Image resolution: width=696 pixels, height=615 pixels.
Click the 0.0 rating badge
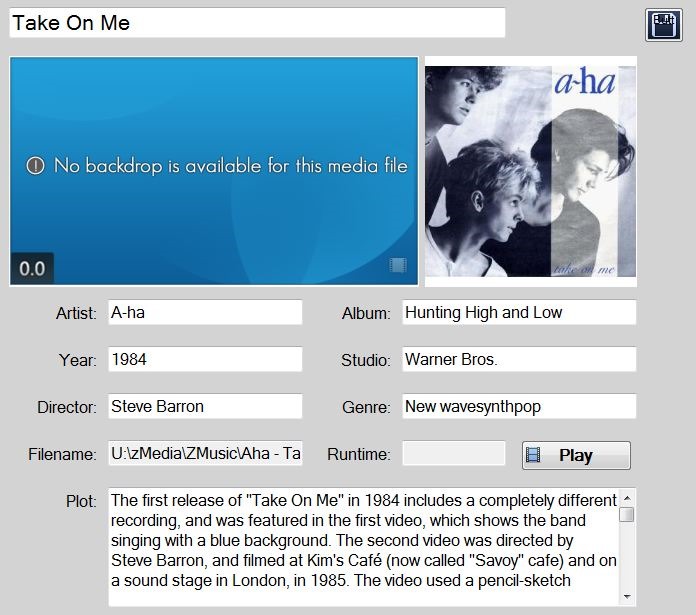32,268
